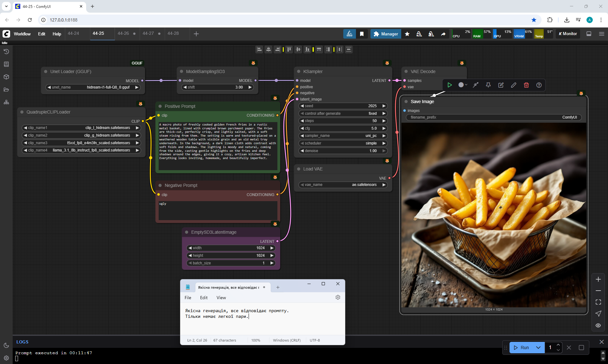The image size is (608, 364).
Task: Toggle dark theme moon icon
Action: coord(6,345)
